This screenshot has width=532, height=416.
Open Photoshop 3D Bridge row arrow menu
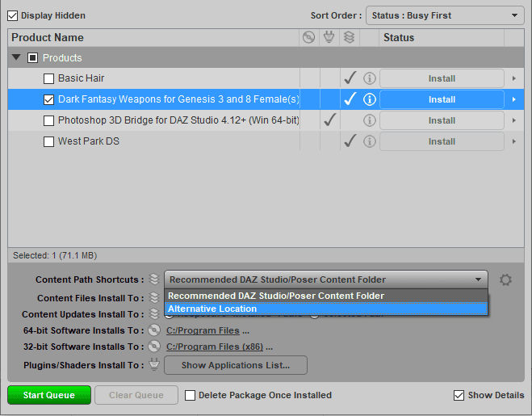[514, 120]
